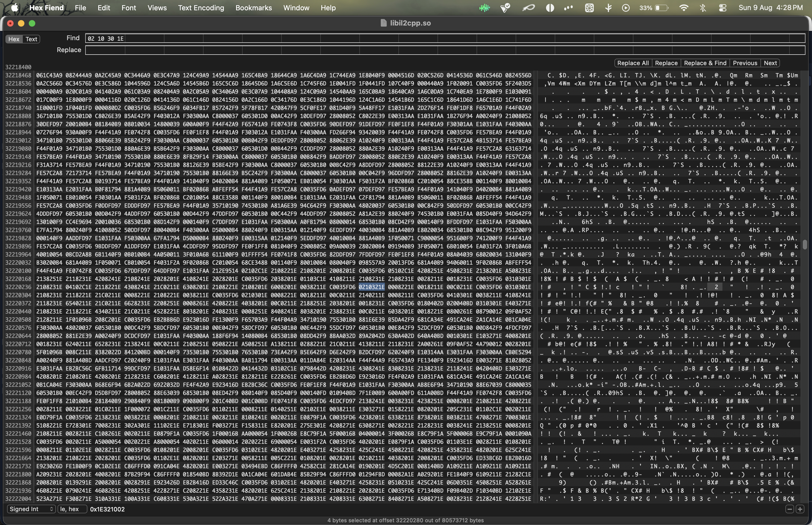The image size is (812, 525).
Task: Click the Replace button
Action: pyautogui.click(x=666, y=63)
